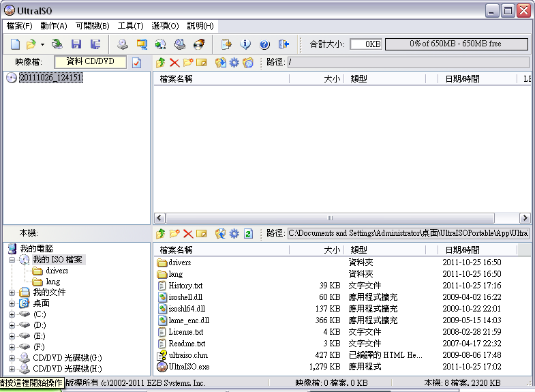Click the Extract icon in image pane toolbar

(220, 63)
